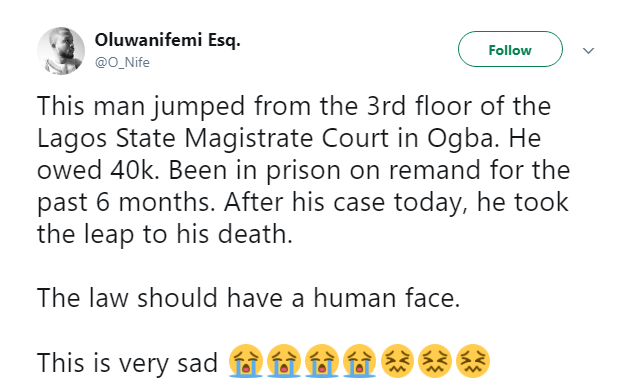Click the "This is very sad" text
Viewport: 628px width, 388px height.
pos(127,363)
